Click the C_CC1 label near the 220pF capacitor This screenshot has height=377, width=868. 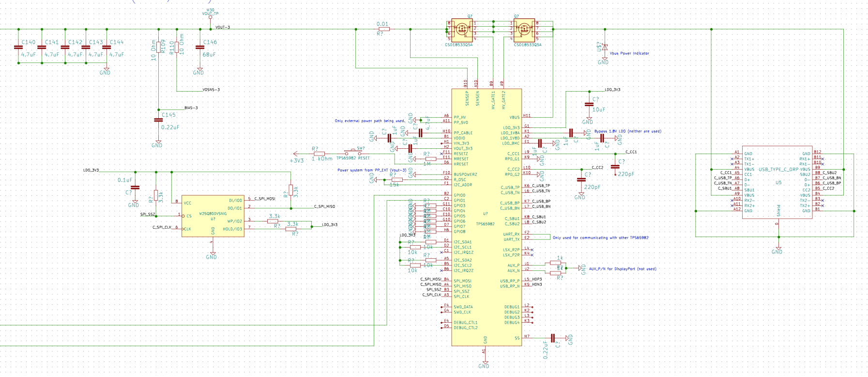coord(631,152)
